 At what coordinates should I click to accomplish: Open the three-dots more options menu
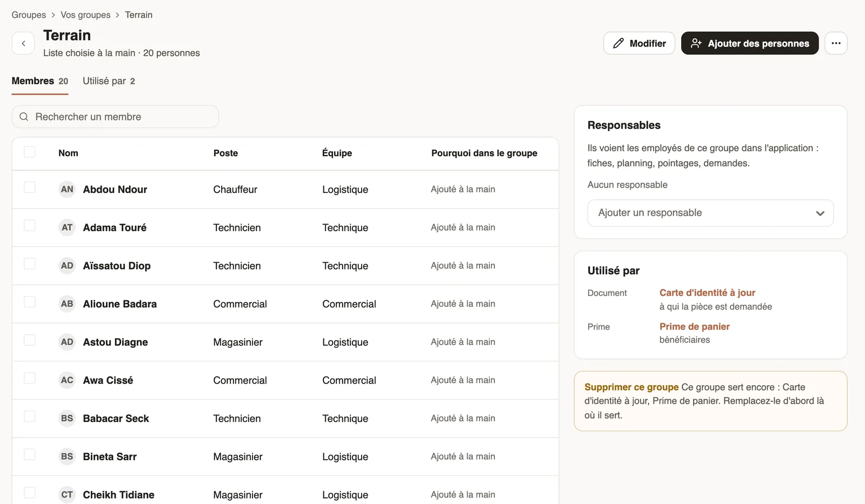pos(836,43)
